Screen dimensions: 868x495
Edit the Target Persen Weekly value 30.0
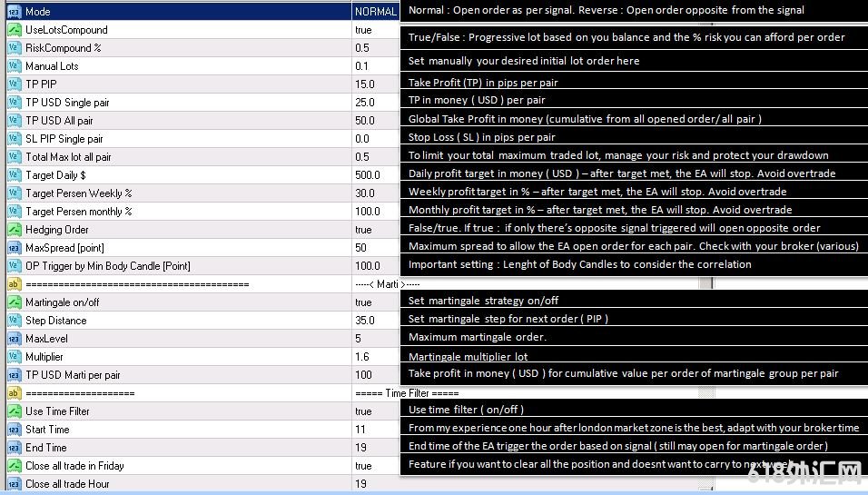tap(365, 193)
